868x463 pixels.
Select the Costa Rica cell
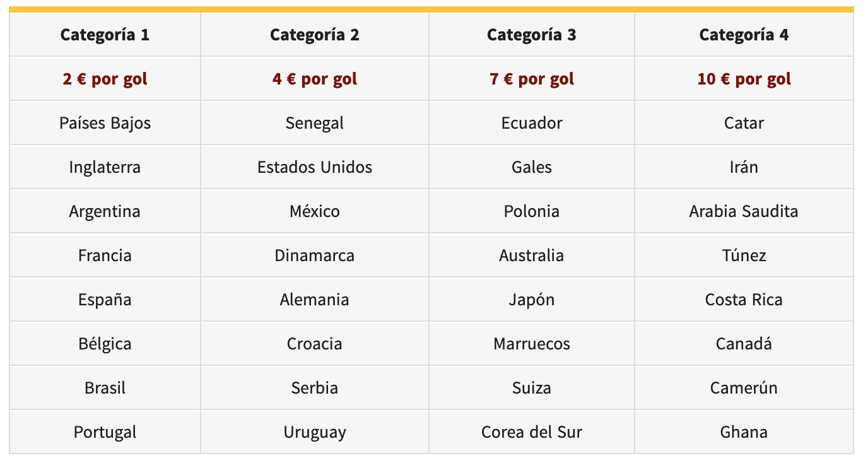click(744, 300)
